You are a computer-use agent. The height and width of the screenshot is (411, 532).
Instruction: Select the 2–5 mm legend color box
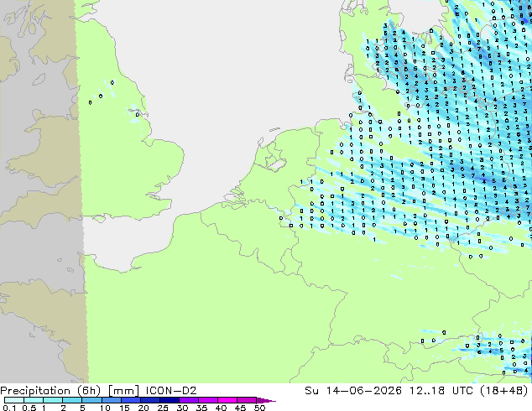pos(72,400)
